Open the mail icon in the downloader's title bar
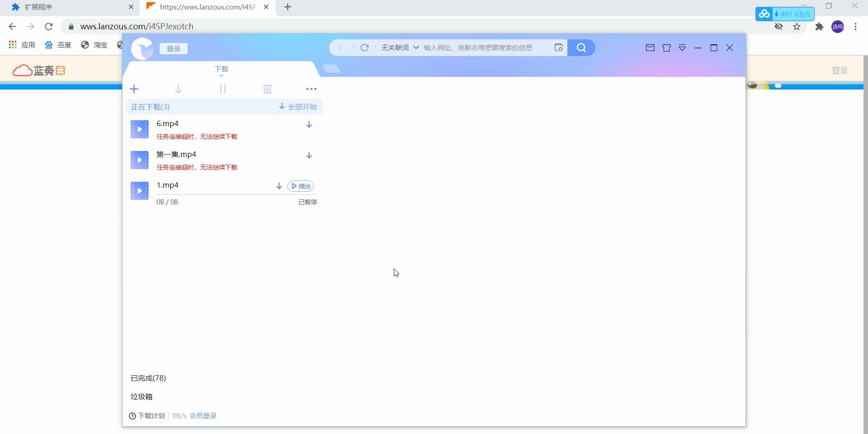The image size is (868, 434). [650, 48]
